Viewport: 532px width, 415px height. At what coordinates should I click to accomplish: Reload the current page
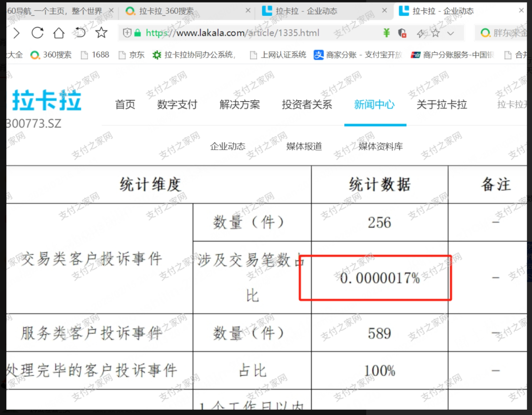(x=37, y=33)
